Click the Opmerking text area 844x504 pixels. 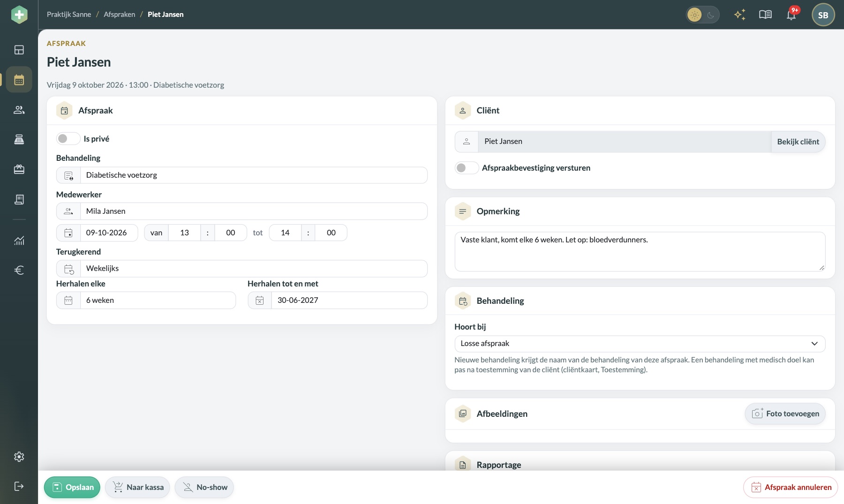(x=640, y=252)
